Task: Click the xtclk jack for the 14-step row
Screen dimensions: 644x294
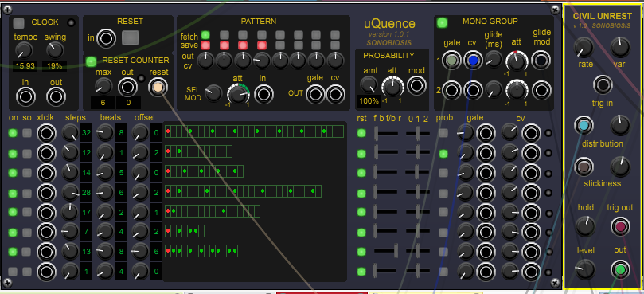Action: pos(46,173)
